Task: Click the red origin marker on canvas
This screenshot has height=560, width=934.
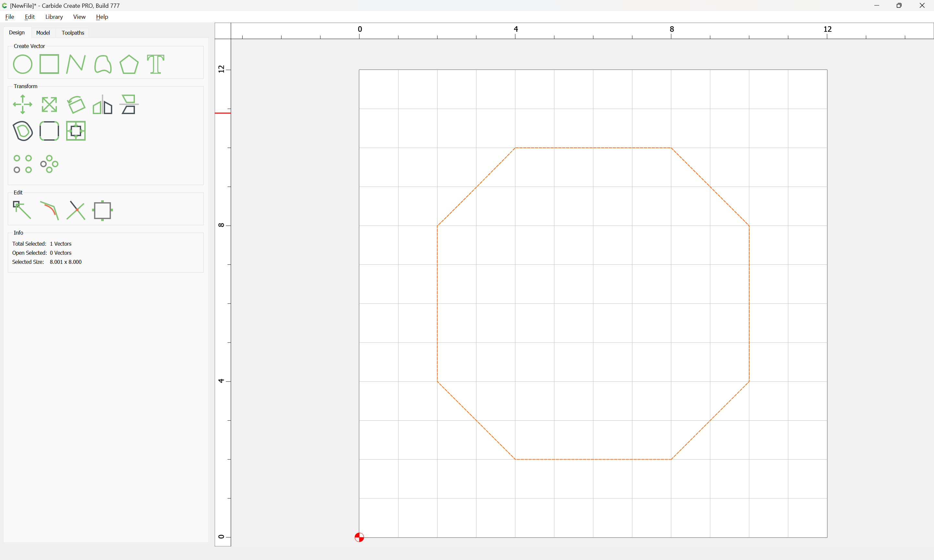Action: pyautogui.click(x=359, y=537)
